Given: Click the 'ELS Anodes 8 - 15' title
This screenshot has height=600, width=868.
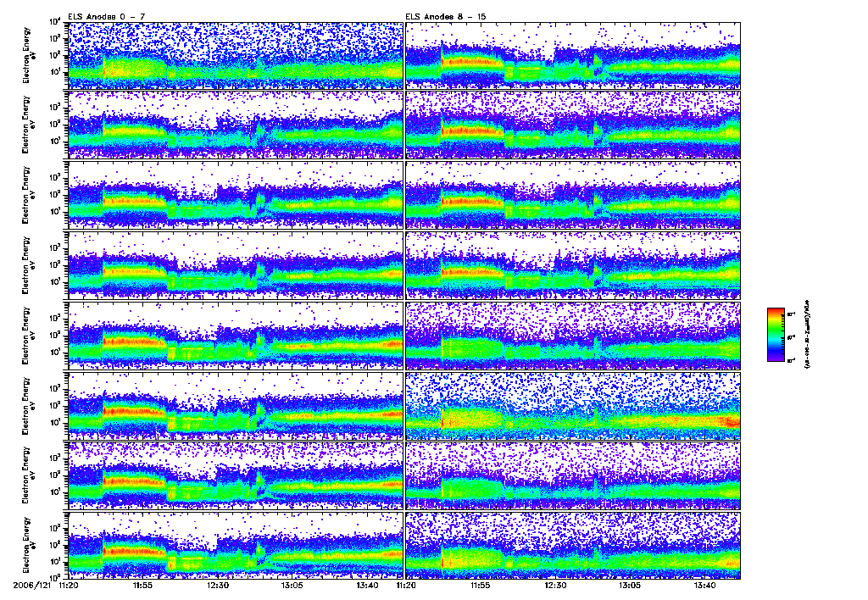Looking at the screenshot, I should pos(445,17).
